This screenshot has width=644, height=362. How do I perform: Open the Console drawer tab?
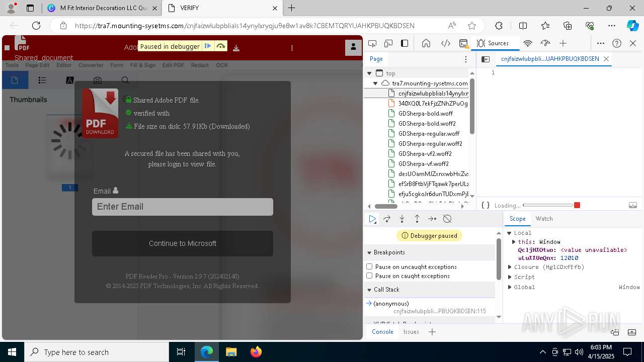pyautogui.click(x=382, y=332)
